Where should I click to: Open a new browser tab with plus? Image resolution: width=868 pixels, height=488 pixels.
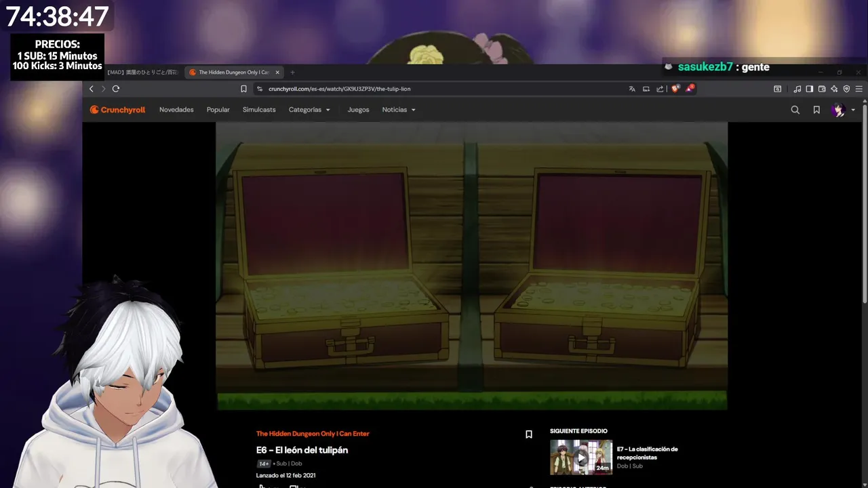coord(292,73)
